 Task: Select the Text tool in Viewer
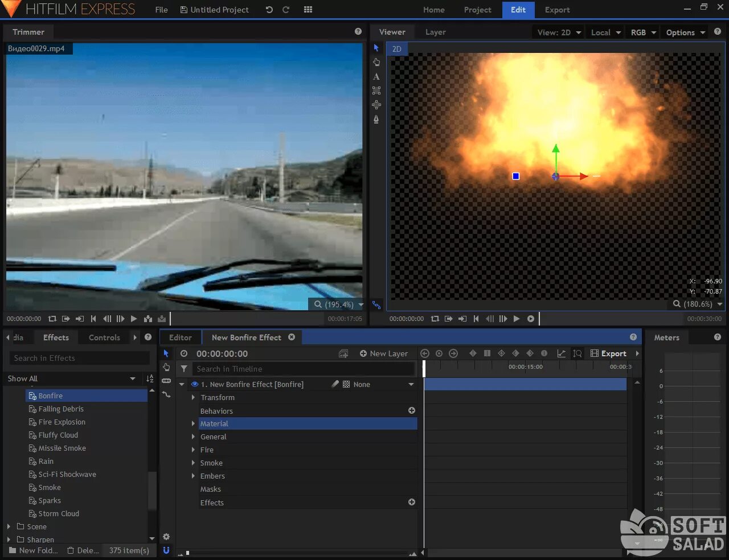pyautogui.click(x=376, y=76)
